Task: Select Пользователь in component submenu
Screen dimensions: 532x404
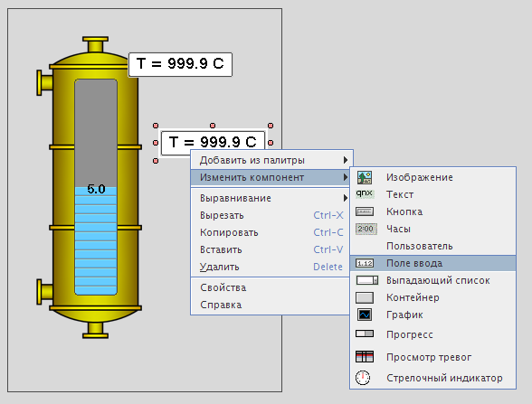Action: pyautogui.click(x=432, y=247)
